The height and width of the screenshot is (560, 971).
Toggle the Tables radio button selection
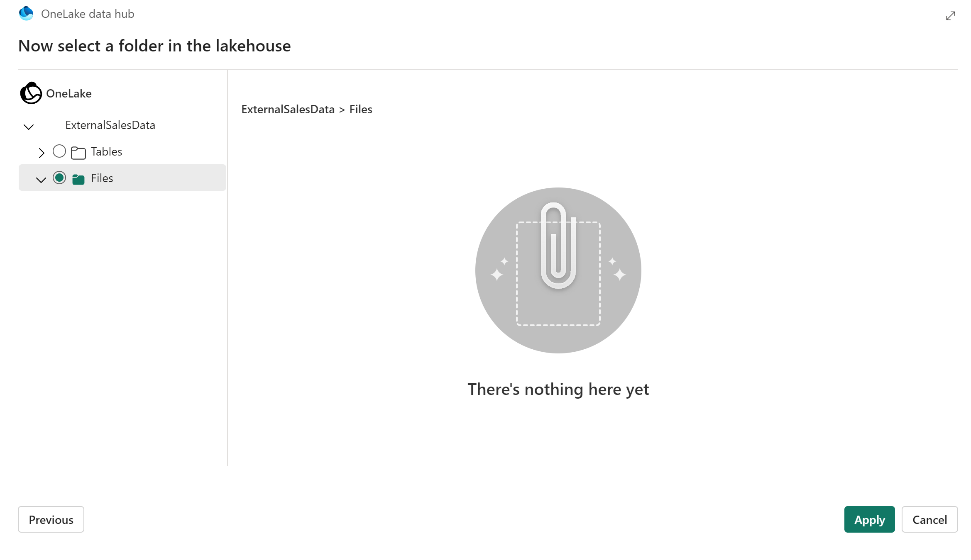tap(59, 151)
